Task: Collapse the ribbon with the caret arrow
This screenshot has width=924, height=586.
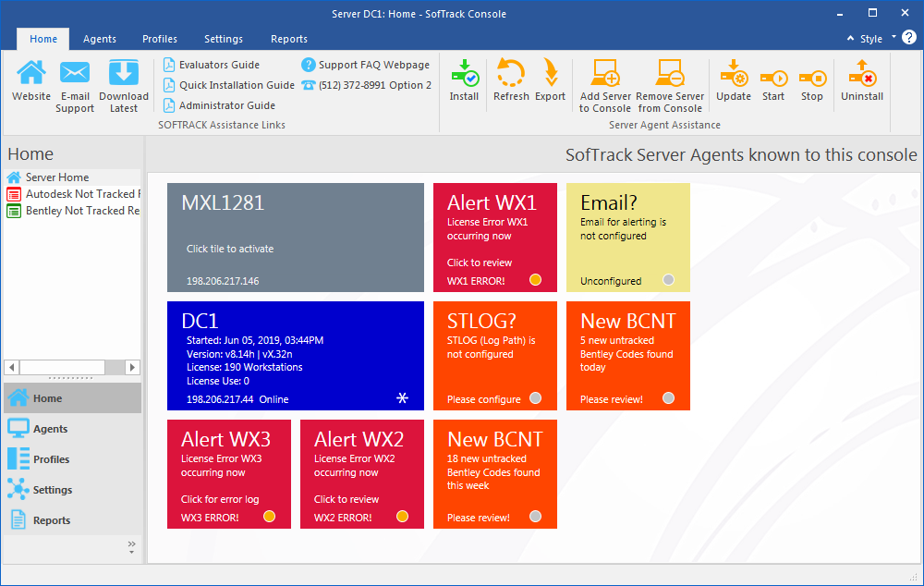Action: point(850,38)
